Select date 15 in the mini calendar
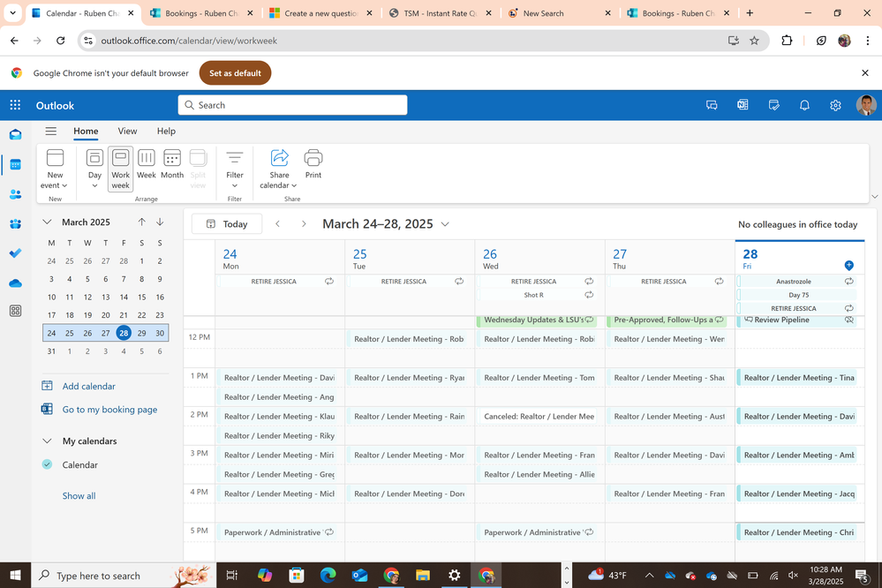 tap(142, 298)
